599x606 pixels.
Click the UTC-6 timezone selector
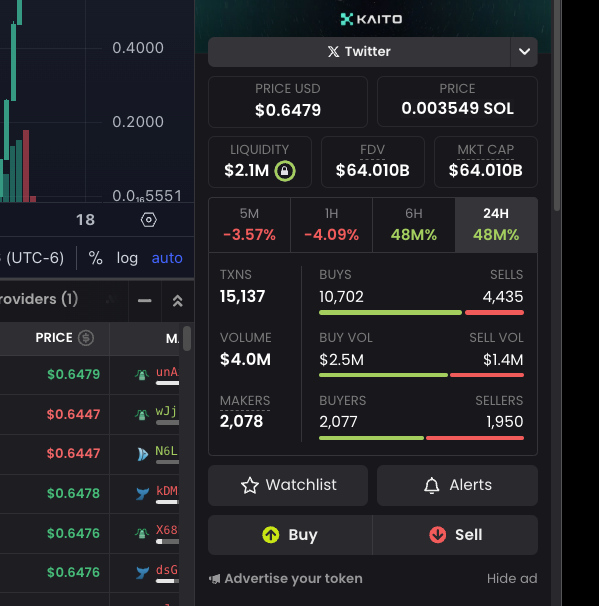[32, 258]
